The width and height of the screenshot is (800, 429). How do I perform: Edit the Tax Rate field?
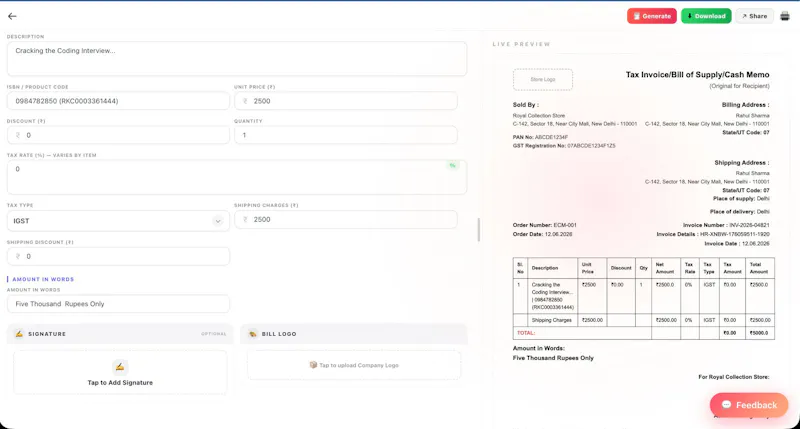pos(237,177)
